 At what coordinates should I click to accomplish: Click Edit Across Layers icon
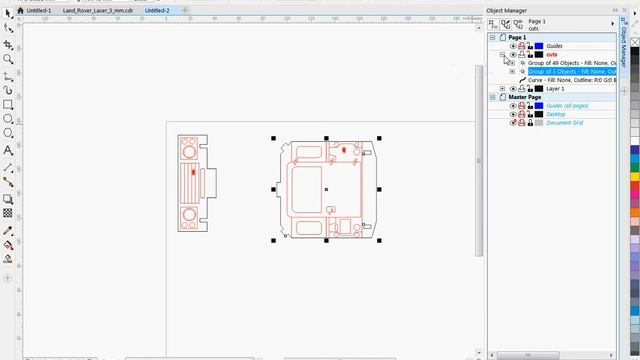tap(506, 24)
